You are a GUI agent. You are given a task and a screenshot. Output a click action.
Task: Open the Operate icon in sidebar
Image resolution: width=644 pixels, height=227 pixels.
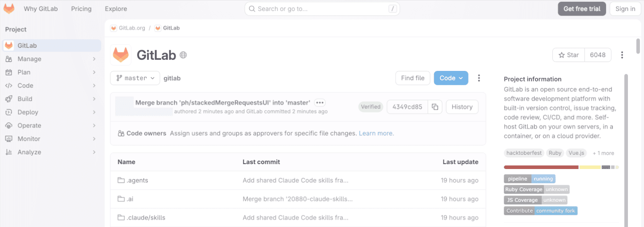[8, 126]
